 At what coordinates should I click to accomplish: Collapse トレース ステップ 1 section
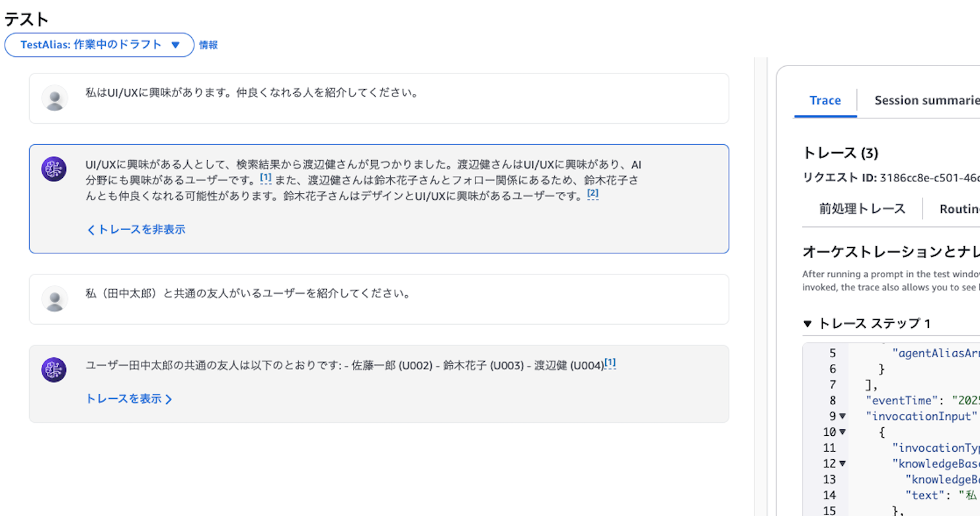pyautogui.click(x=807, y=323)
